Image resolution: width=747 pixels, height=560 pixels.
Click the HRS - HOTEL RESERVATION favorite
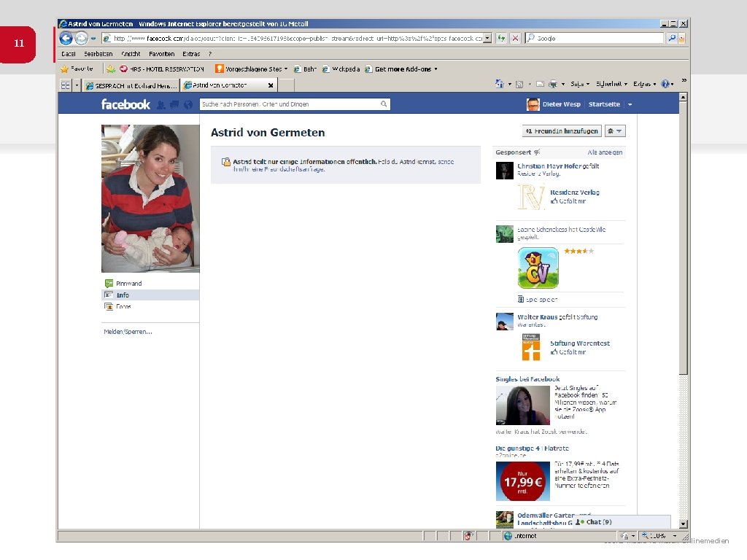[x=161, y=69]
